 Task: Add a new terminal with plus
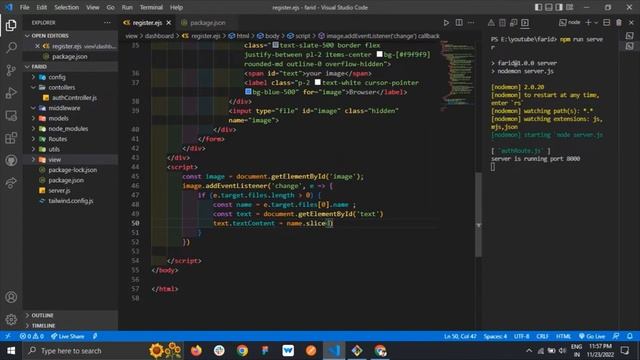588,23
